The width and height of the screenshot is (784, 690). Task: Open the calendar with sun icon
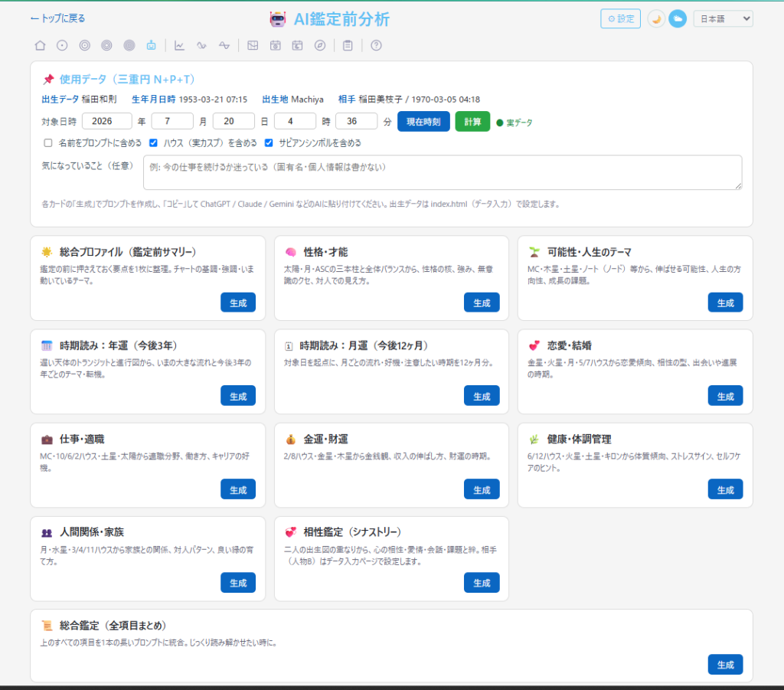275,45
